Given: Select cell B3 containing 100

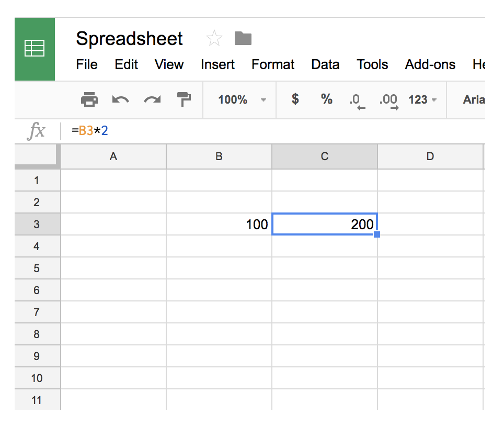Looking at the screenshot, I should tap(219, 225).
